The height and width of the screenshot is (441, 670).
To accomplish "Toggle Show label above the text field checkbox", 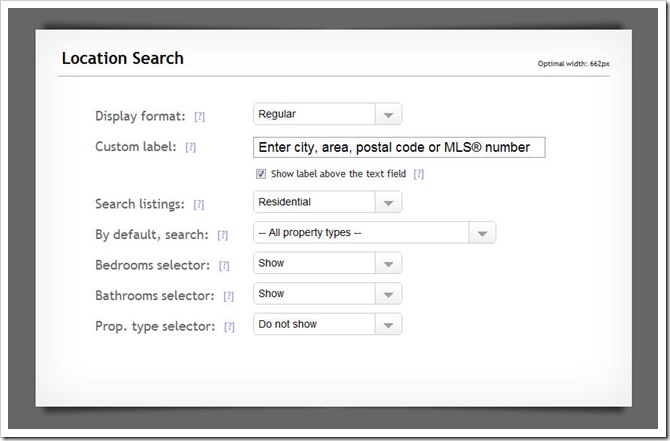I will [261, 173].
